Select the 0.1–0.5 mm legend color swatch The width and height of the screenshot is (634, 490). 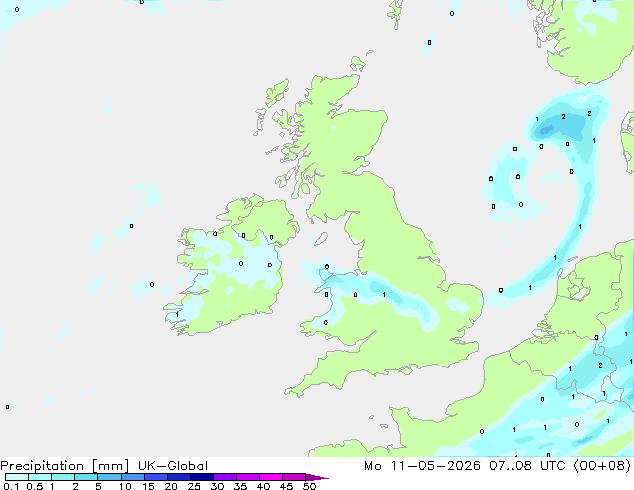[17, 477]
